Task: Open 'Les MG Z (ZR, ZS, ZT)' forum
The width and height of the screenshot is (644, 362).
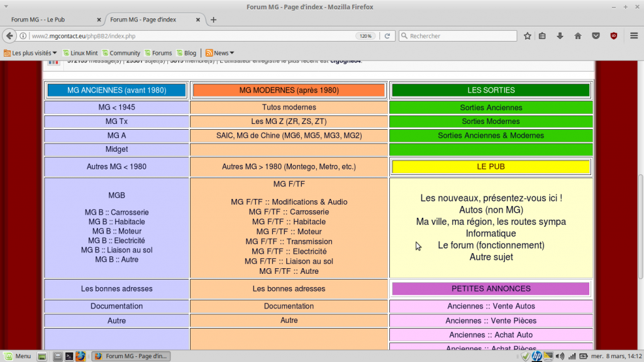Action: point(289,122)
